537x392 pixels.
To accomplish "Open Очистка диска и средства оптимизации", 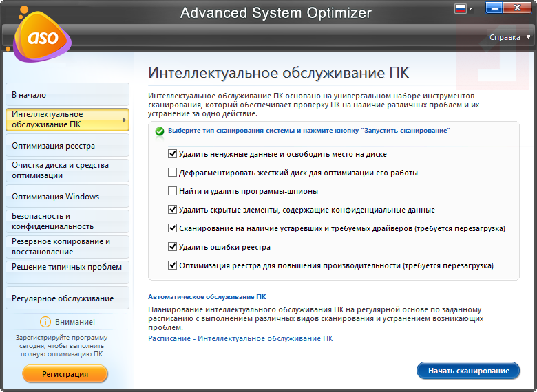I will (x=67, y=171).
